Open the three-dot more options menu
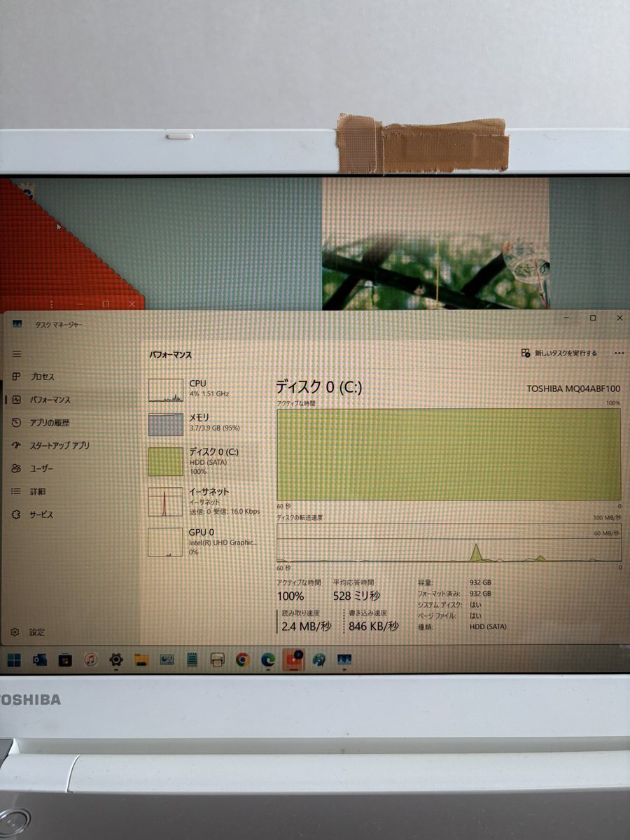 point(619,353)
